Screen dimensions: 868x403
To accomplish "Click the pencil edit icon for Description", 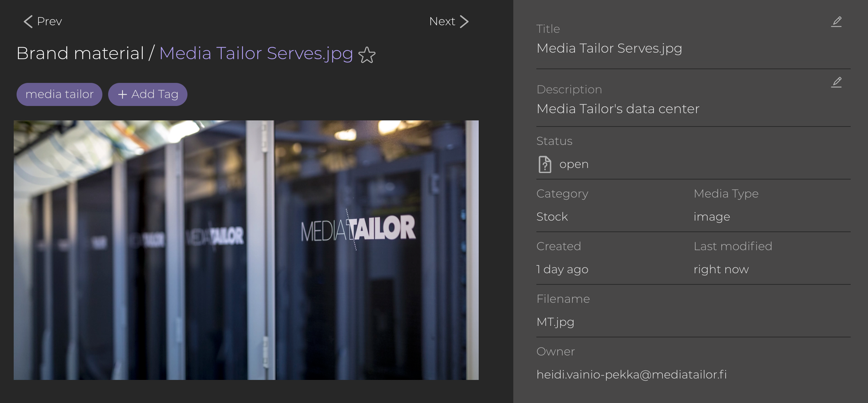I will 836,83.
